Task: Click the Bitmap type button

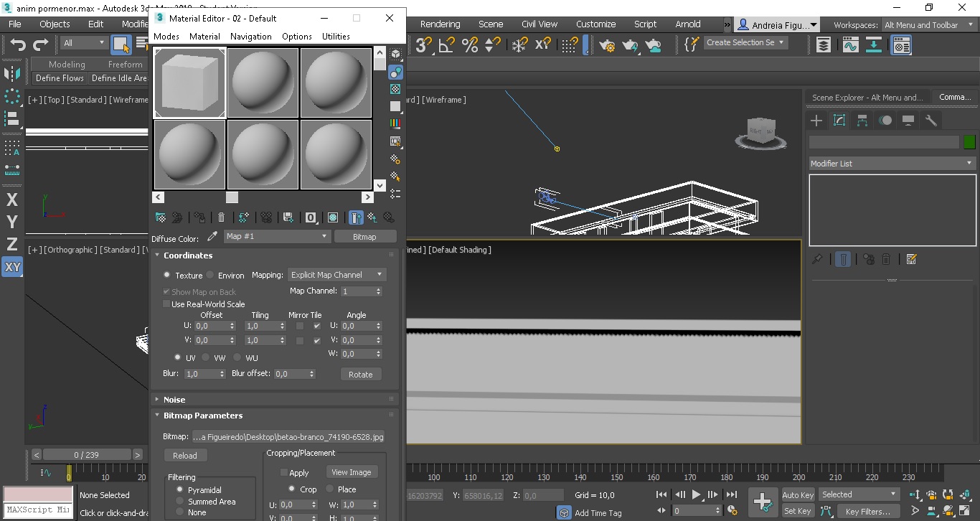Action: (364, 236)
